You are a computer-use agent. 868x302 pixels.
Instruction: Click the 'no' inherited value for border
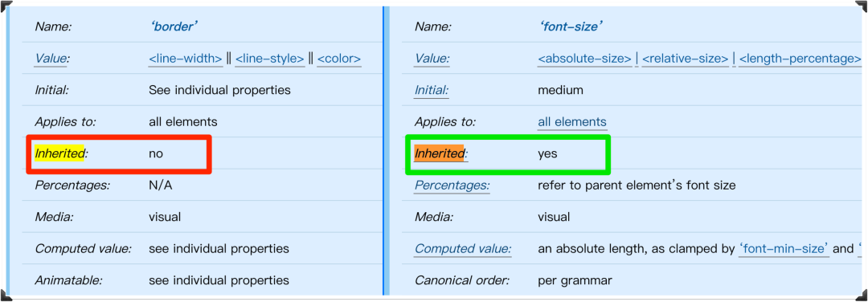(x=156, y=153)
